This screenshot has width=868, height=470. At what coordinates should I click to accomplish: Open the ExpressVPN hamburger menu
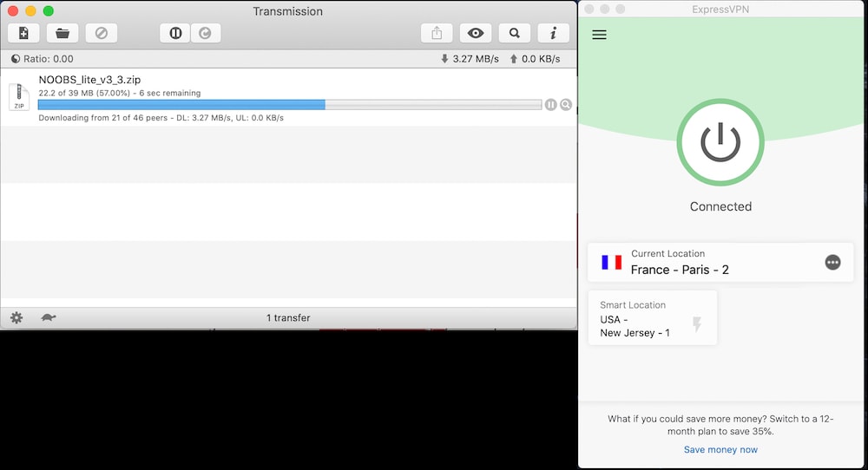click(x=599, y=35)
